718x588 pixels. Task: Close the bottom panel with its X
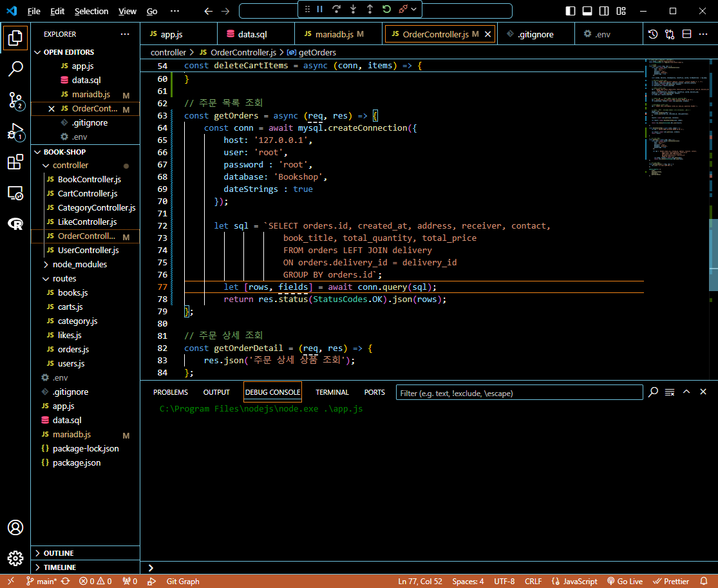click(x=703, y=392)
